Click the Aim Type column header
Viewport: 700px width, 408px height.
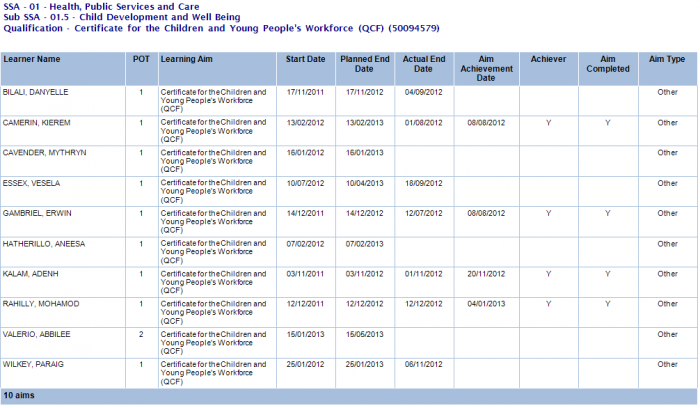(667, 59)
